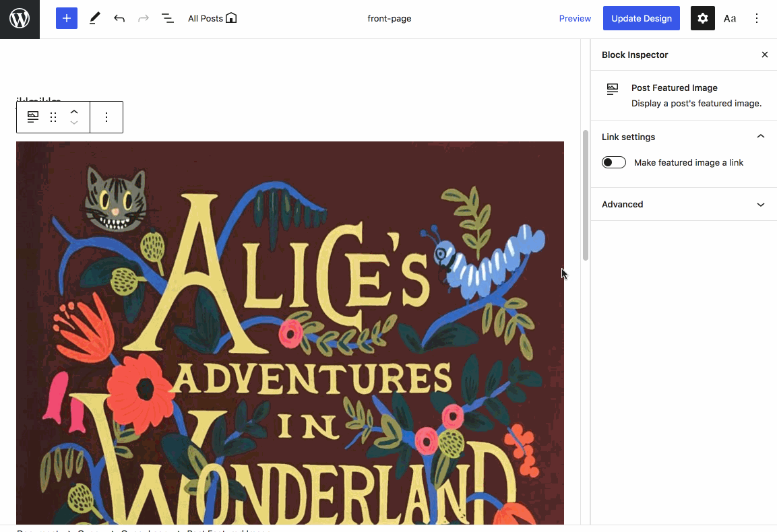
Task: Toggle the Settings gear sidebar
Action: point(703,18)
